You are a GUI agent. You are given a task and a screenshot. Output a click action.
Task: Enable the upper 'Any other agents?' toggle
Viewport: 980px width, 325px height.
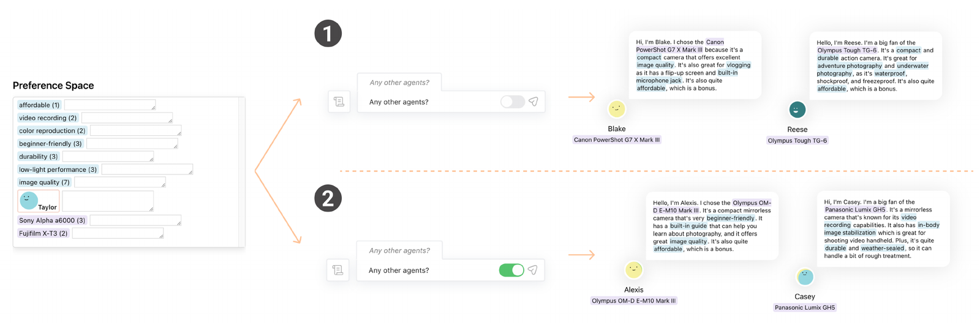click(513, 102)
